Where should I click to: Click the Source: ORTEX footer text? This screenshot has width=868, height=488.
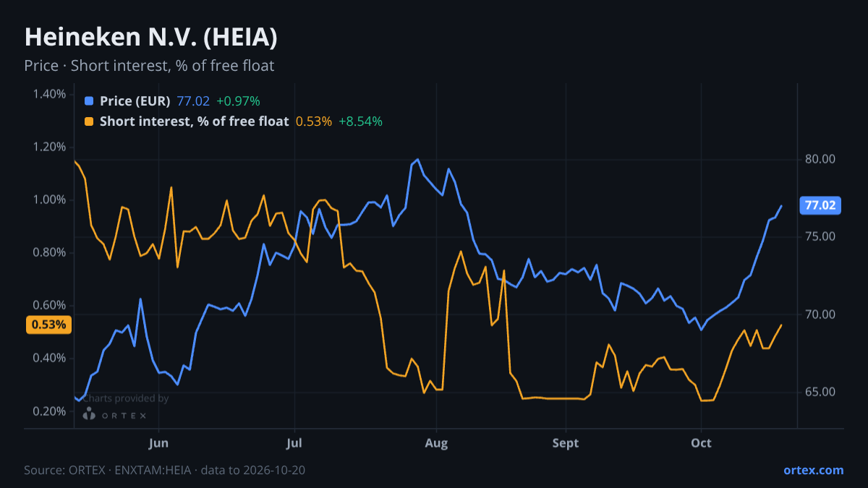(x=164, y=470)
